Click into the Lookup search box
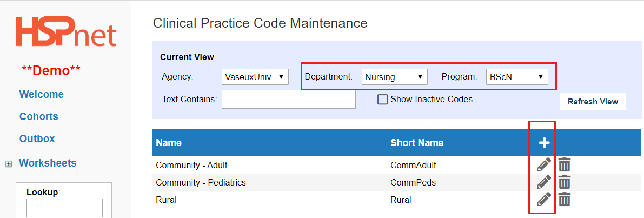644x218 pixels. point(64,208)
